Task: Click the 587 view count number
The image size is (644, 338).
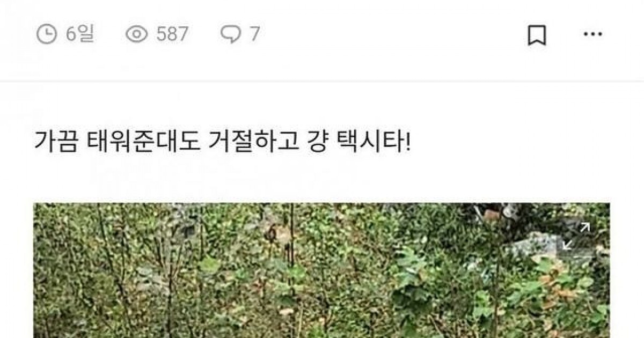Action: click(172, 35)
